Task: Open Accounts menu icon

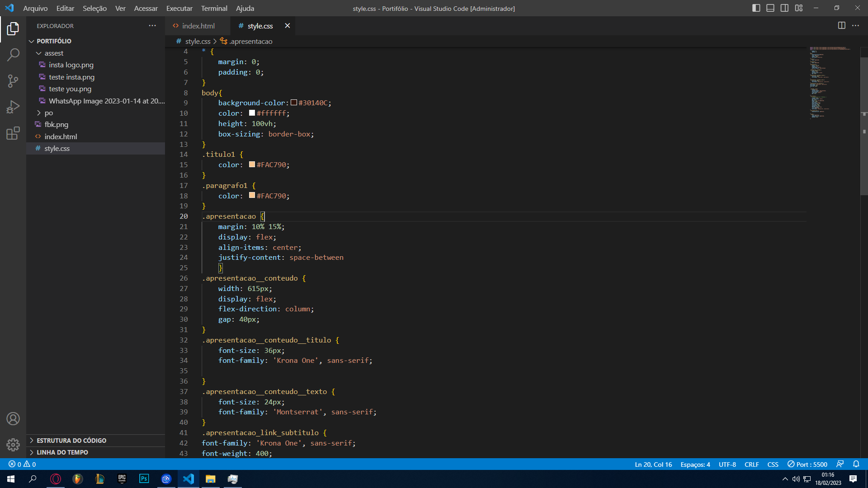Action: (13, 419)
